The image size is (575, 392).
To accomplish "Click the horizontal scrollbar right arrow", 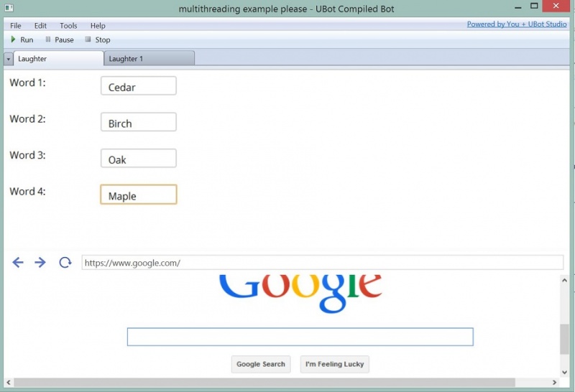I will [x=554, y=383].
